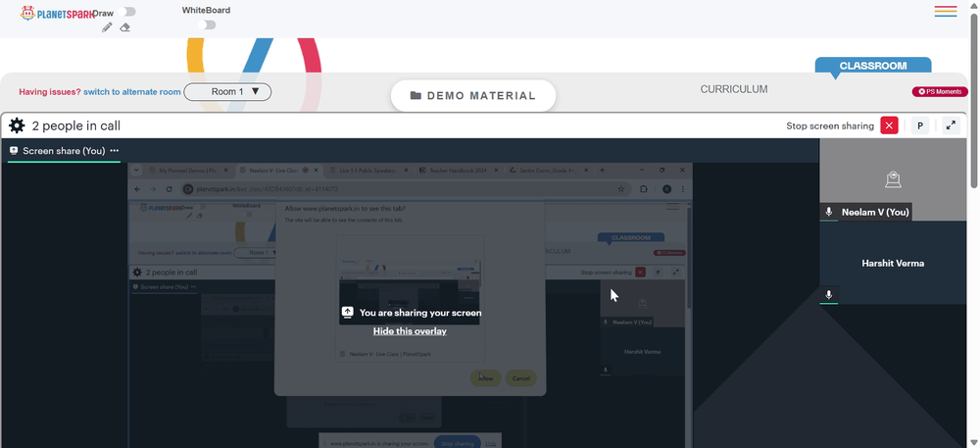This screenshot has width=980, height=448.
Task: Click the upload icon beside 'You are sharing your screen'
Action: (348, 313)
